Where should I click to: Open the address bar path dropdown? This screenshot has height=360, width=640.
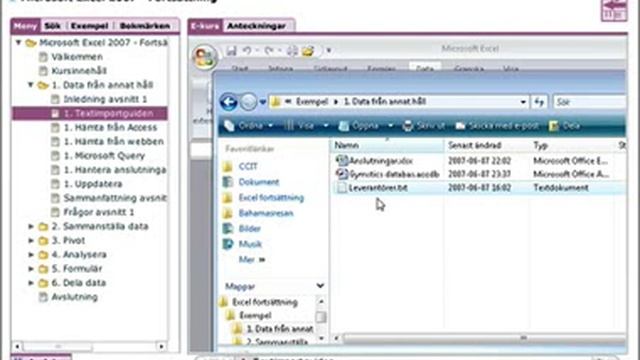(523, 102)
